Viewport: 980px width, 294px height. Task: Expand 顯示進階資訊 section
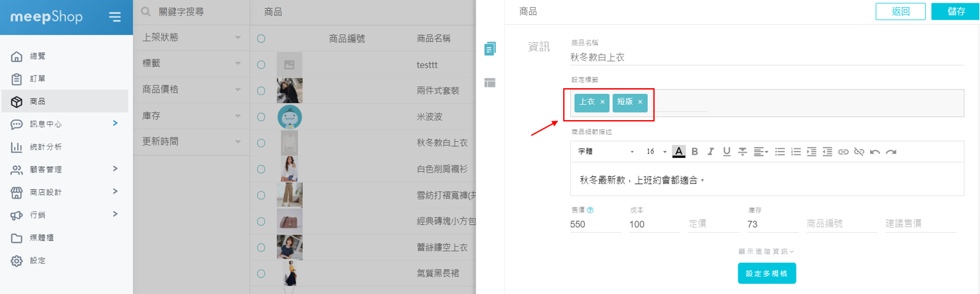766,252
